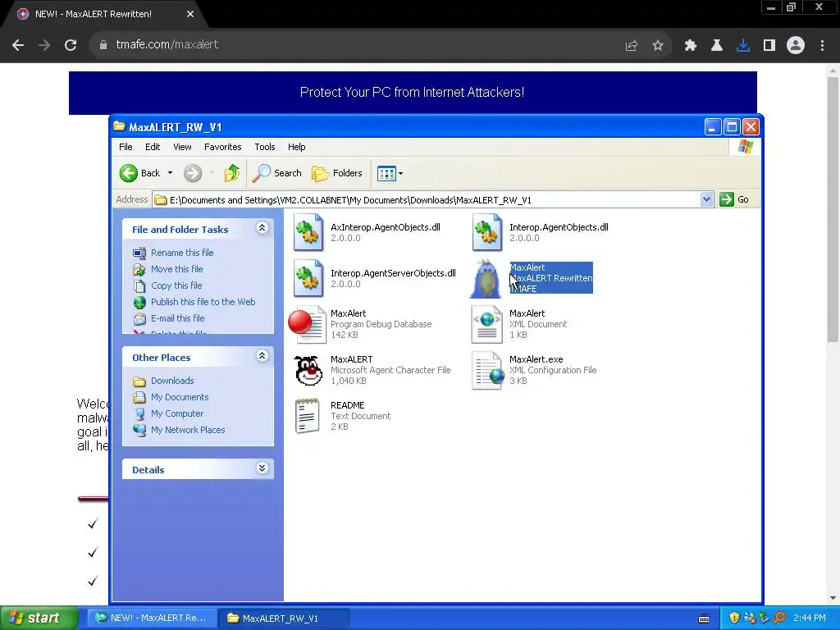
Task: Go up one folder level
Action: (x=232, y=173)
